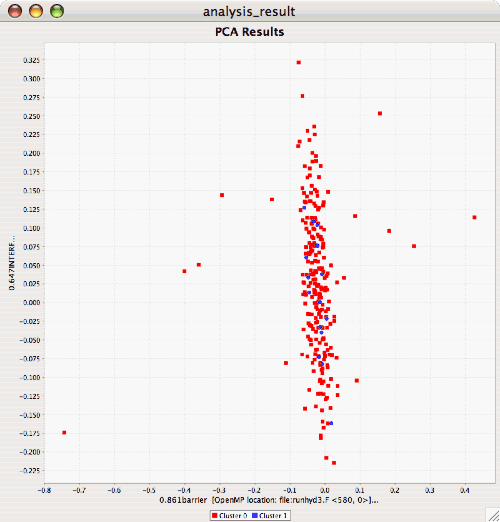
Task: Select the far-left outlier point near -0.75
Action: pos(64,433)
